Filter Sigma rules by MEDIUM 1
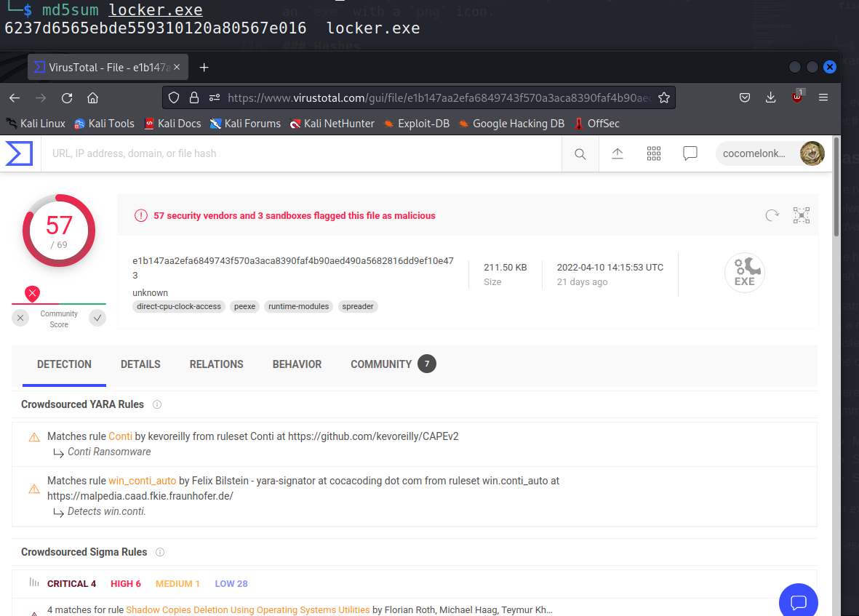 point(177,584)
